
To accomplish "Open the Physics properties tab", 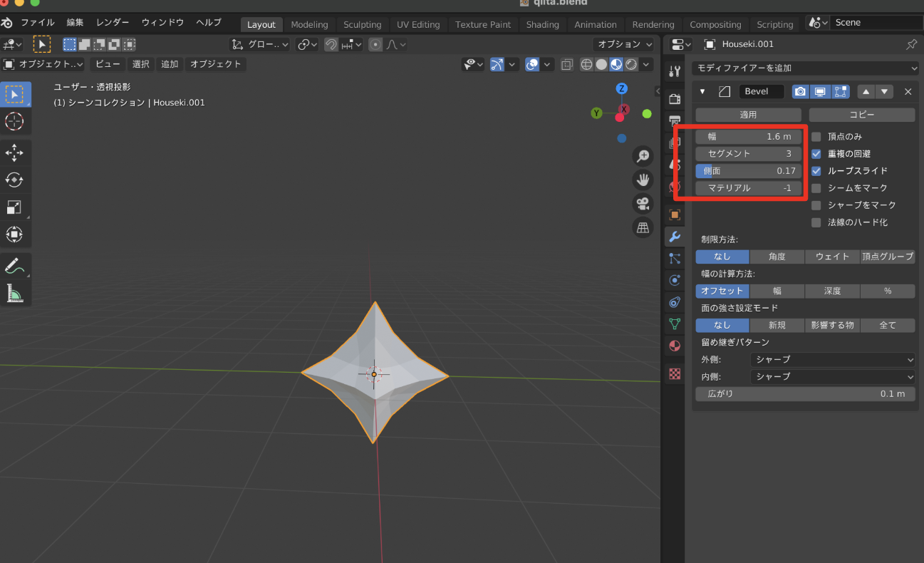I will [x=674, y=280].
